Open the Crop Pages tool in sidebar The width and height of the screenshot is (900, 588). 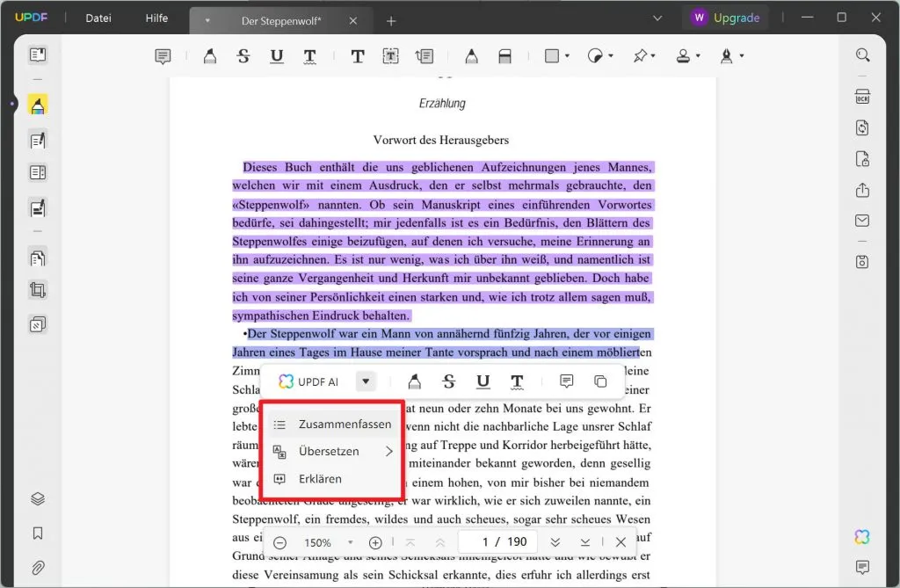click(x=38, y=290)
